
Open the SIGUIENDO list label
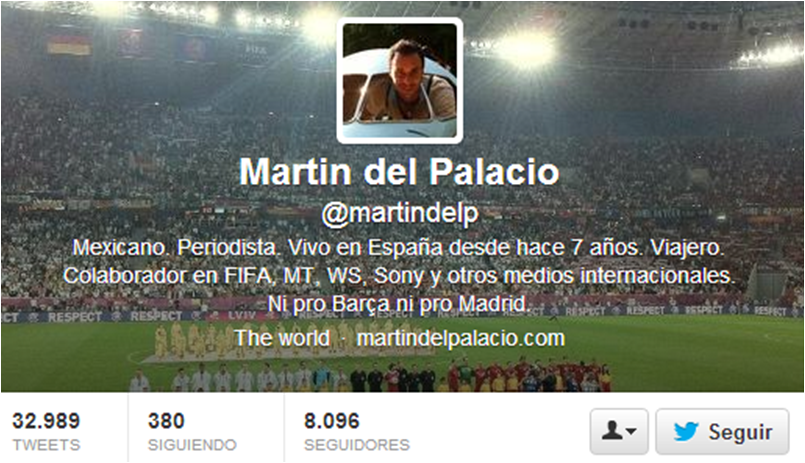tap(192, 445)
